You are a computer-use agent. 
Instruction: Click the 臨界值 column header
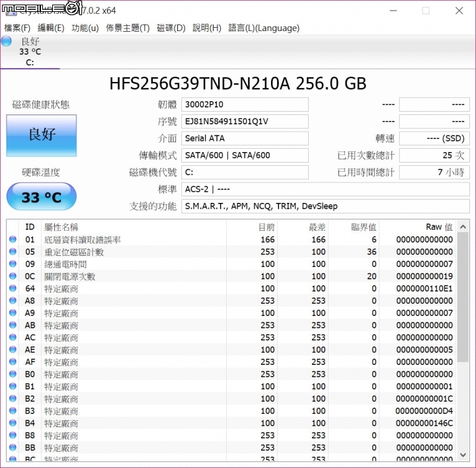354,227
